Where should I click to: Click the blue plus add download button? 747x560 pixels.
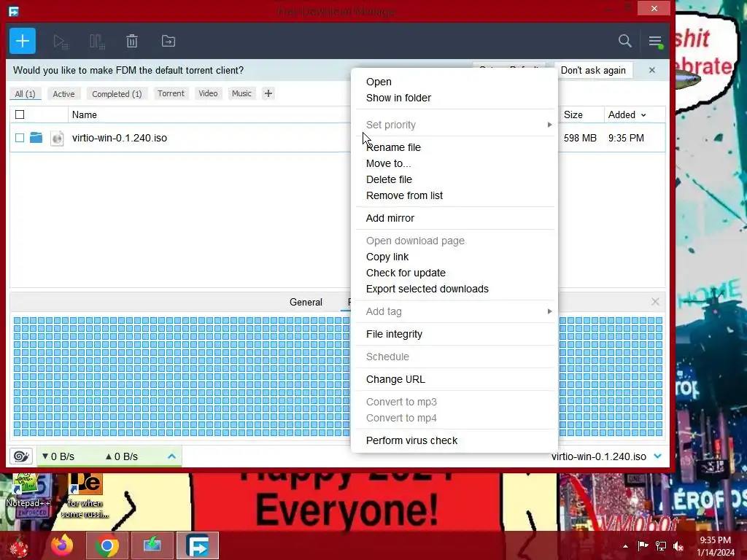pos(23,41)
